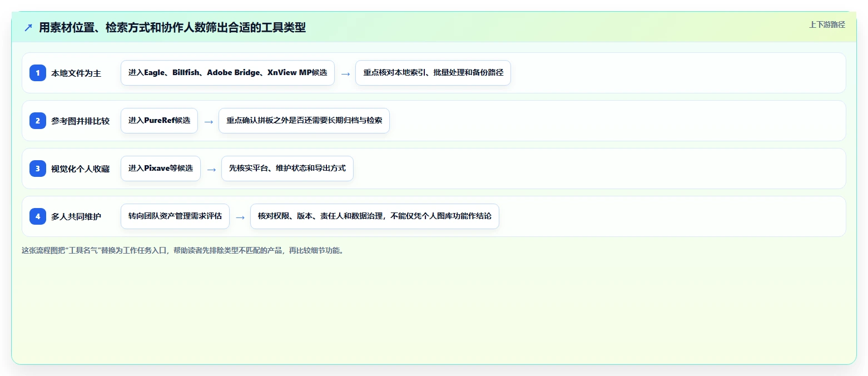Click the title 用素材位置、检索方式和协作人数筛出合适的工具类型

coord(172,27)
